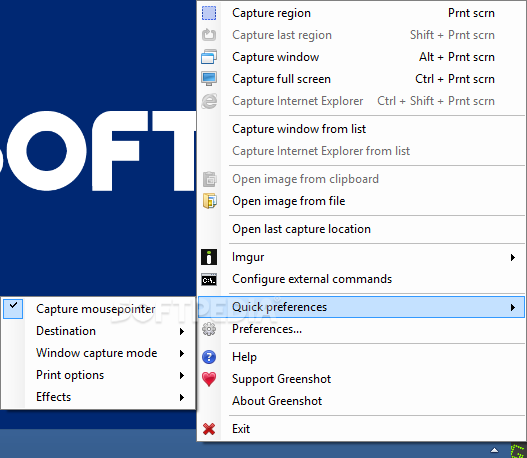This screenshot has width=527, height=458.
Task: Expand the Effects submenu arrow
Action: click(182, 398)
